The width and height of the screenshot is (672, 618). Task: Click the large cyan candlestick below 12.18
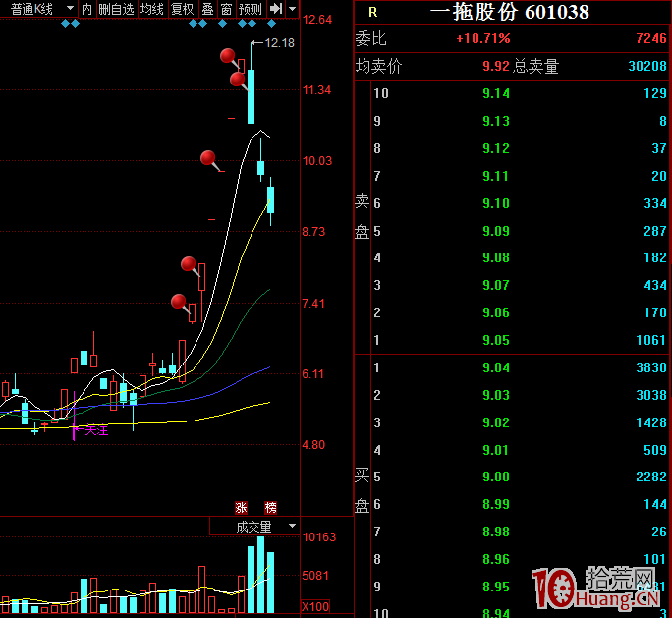[252, 96]
